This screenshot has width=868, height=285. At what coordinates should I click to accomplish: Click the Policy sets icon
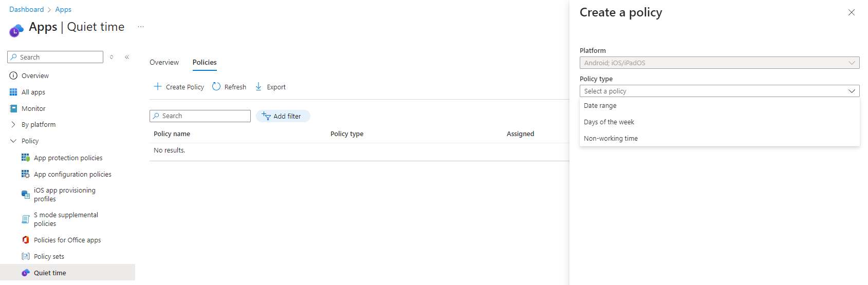(25, 256)
